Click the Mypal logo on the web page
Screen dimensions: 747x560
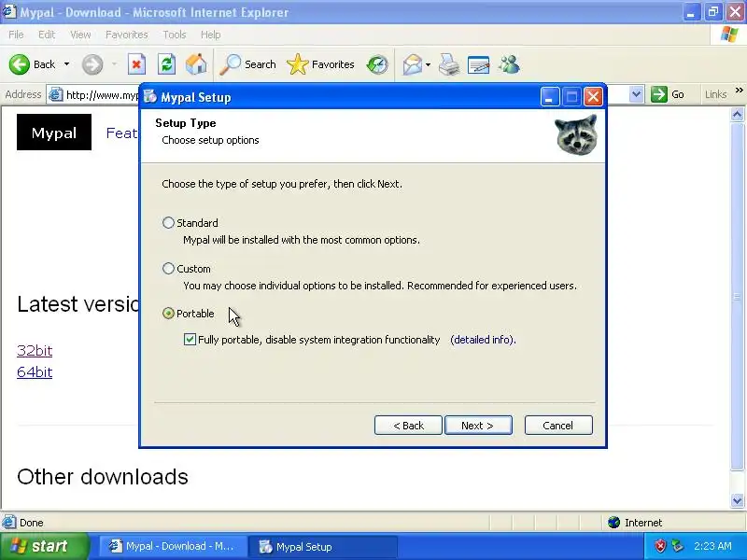[x=54, y=132]
